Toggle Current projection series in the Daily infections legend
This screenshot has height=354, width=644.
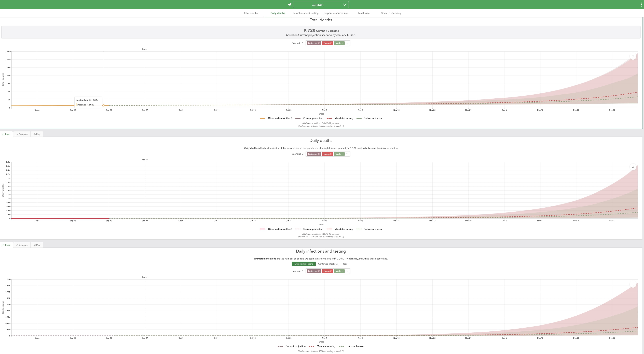(292, 346)
